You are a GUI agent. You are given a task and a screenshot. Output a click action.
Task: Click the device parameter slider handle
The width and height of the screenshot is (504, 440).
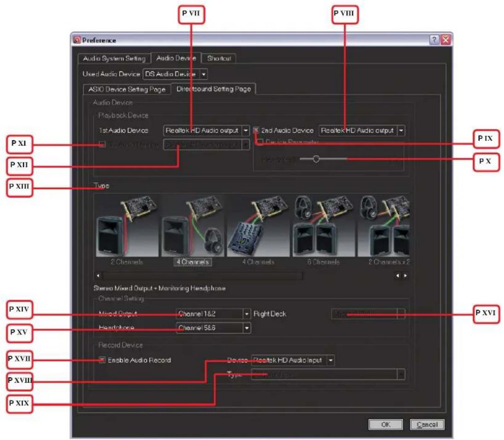click(x=316, y=159)
